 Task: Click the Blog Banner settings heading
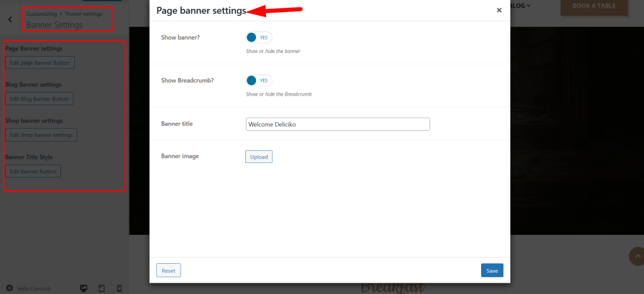33,85
